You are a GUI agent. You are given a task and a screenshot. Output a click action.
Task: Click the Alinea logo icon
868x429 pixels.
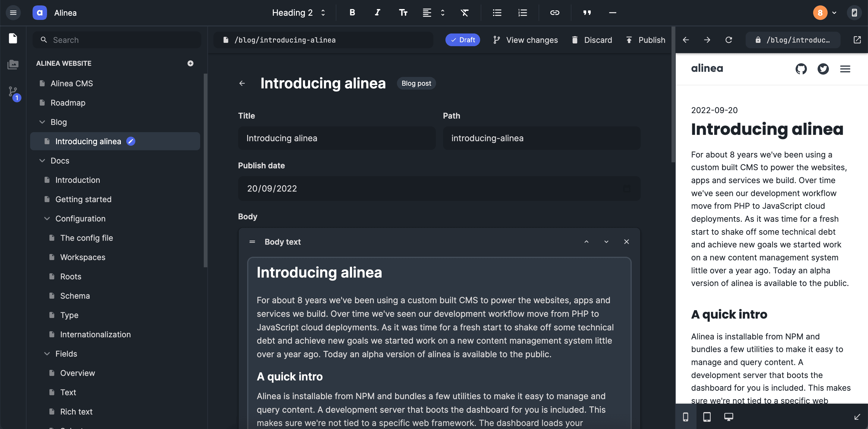(x=39, y=13)
